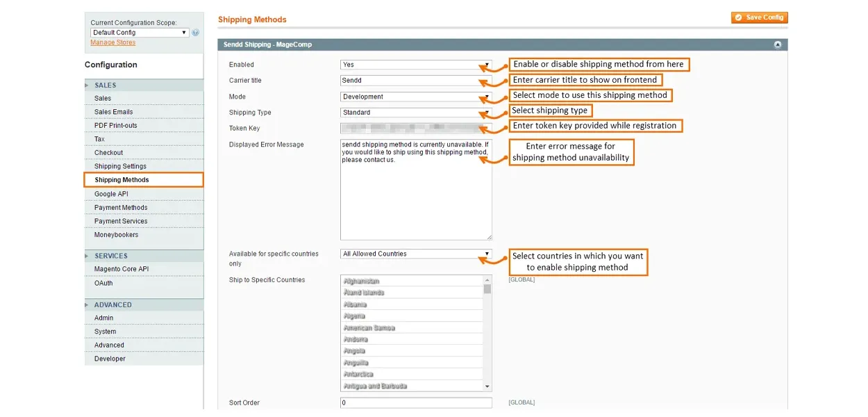Open the Manage Stores link
The width and height of the screenshot is (868, 417).
[x=112, y=42]
